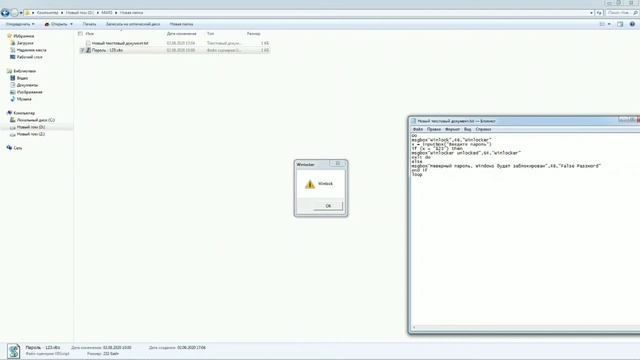Click Explorer's Forward navigation arrow
640x360 pixels.
click(14, 13)
